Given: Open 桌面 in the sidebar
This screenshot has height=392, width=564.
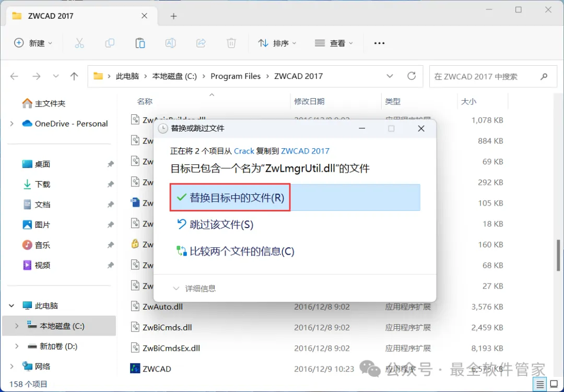Looking at the screenshot, I should (x=36, y=164).
